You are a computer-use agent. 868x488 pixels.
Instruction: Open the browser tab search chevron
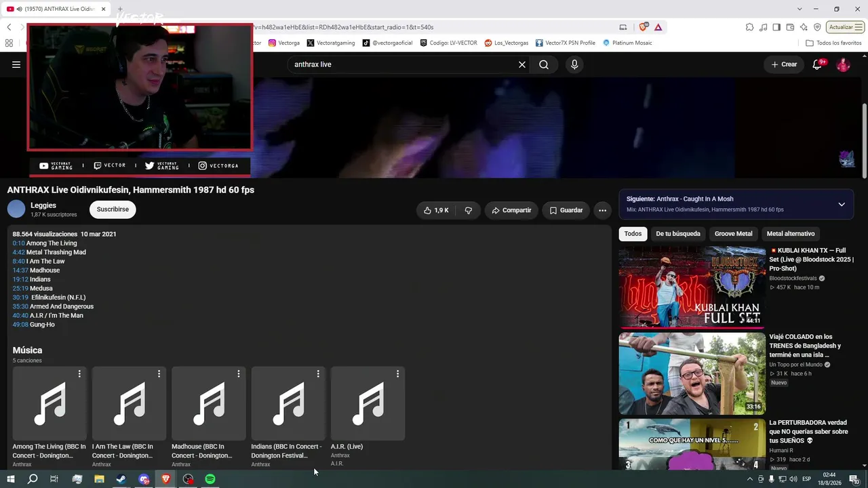(800, 9)
